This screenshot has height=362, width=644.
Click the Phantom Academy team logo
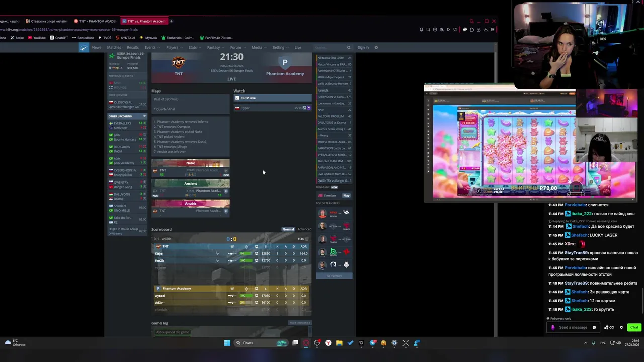point(285,63)
